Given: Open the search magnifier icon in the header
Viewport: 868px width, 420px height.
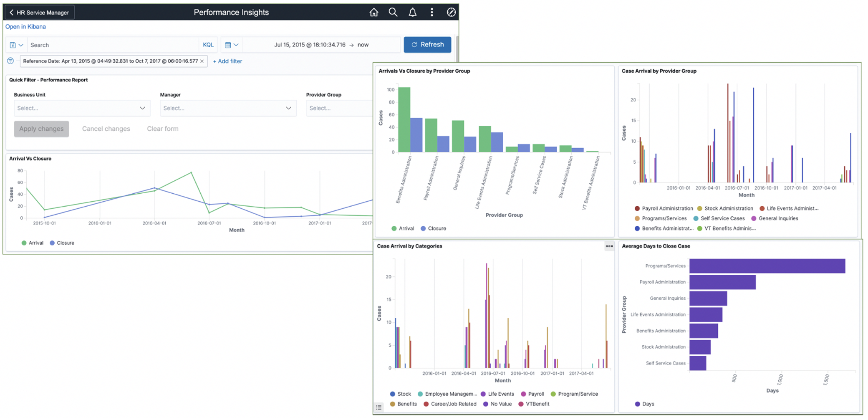Looking at the screenshot, I should click(393, 12).
